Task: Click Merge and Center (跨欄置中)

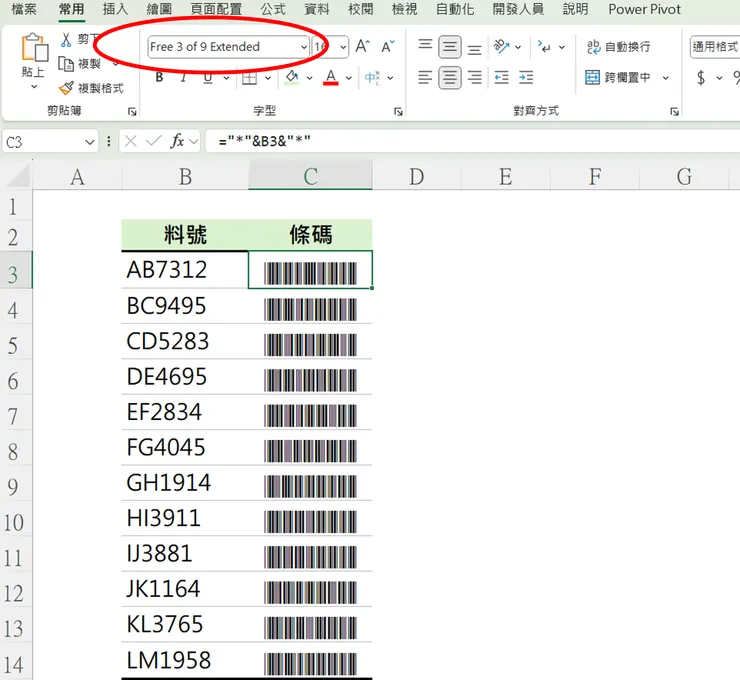Action: [x=617, y=77]
